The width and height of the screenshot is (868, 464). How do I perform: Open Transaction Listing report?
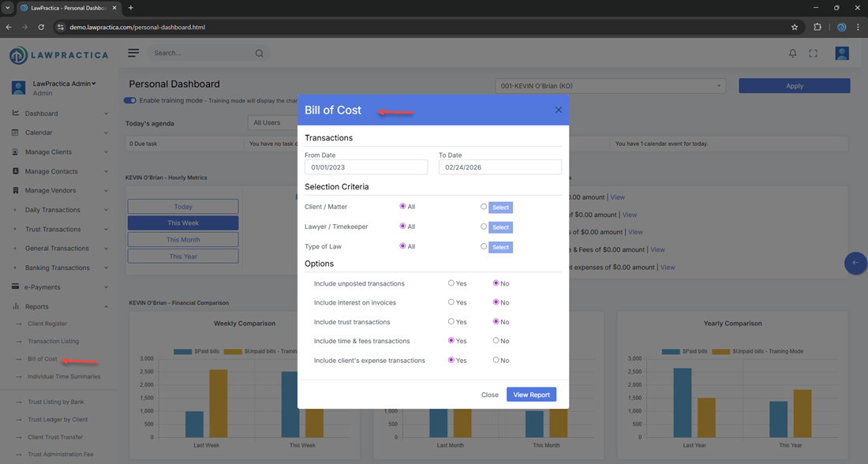pyautogui.click(x=53, y=341)
